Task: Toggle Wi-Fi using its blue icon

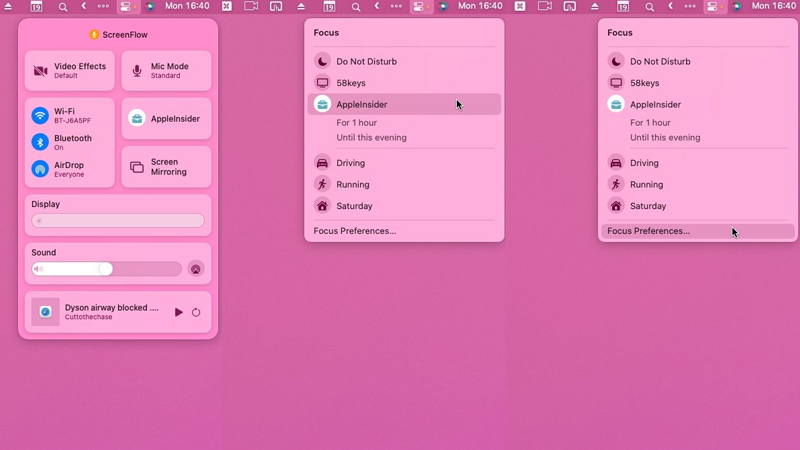Action: pos(40,115)
